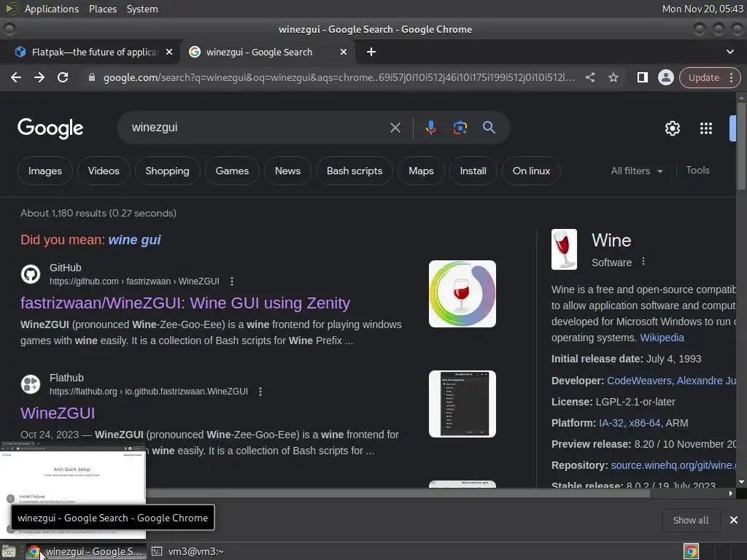This screenshot has height=560, width=747.
Task: Click the GitHub favicon in results
Action: pyautogui.click(x=31, y=274)
